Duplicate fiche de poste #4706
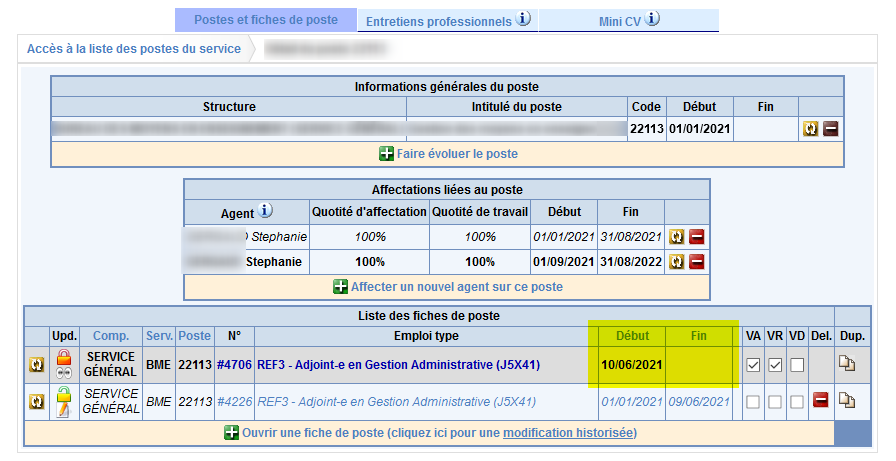This screenshot has height=461, width=896. [x=847, y=365]
